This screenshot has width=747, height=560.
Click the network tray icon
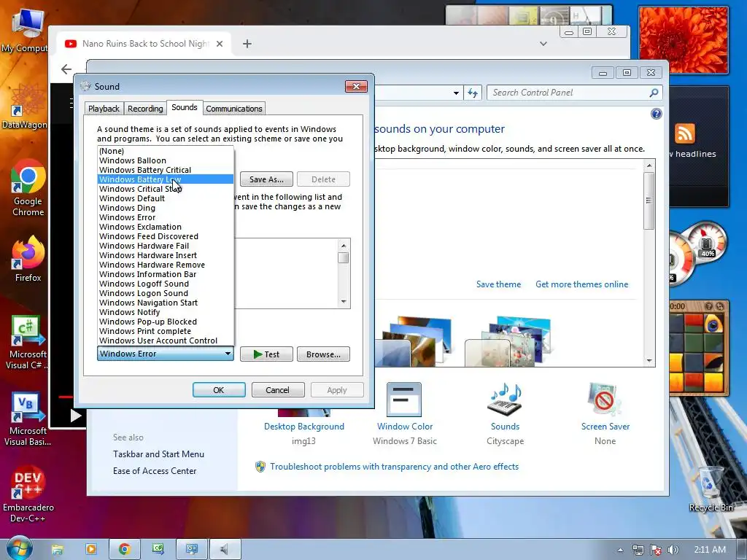pyautogui.click(x=638, y=550)
